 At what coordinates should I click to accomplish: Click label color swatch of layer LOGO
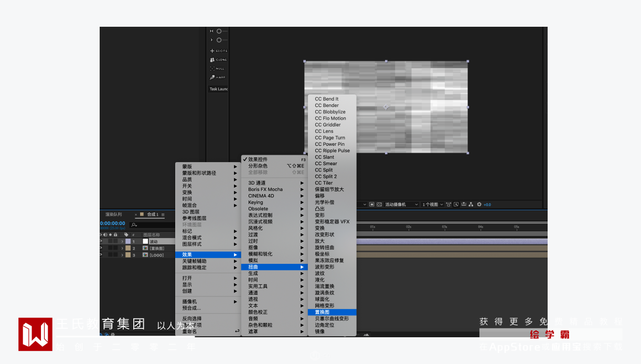(x=128, y=255)
